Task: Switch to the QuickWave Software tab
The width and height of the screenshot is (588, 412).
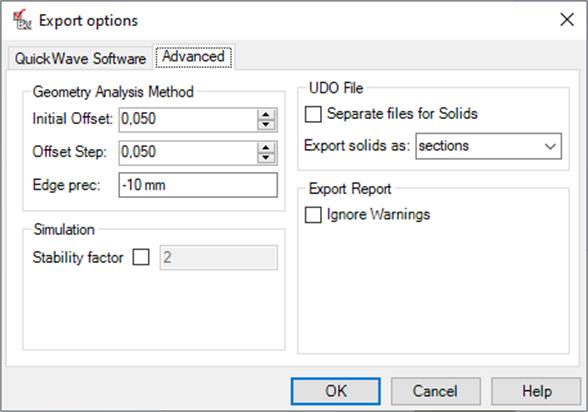Action: [80, 59]
